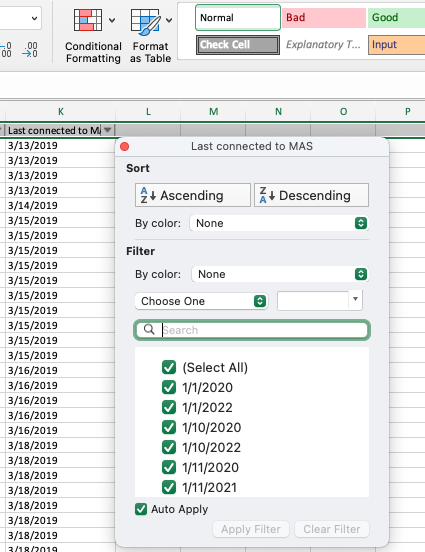The image size is (425, 552).
Task: Uncheck the 1/1/2020 checkbox
Action: [x=169, y=387]
